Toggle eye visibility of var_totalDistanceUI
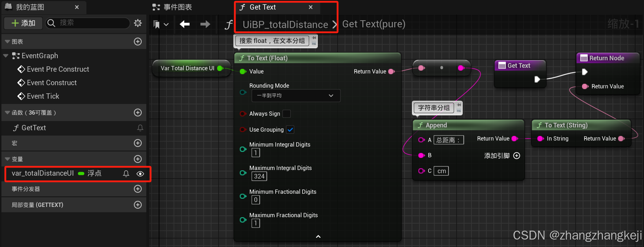 pos(140,174)
